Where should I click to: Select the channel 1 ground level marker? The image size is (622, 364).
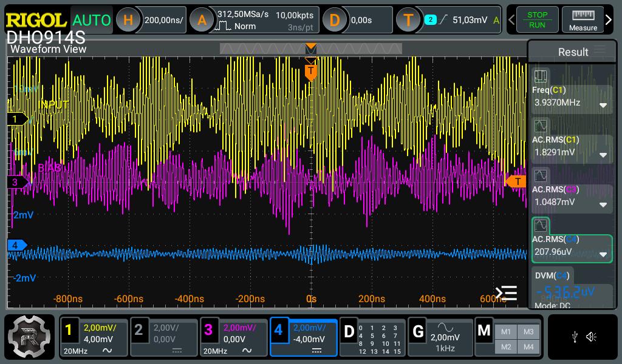click(18, 119)
